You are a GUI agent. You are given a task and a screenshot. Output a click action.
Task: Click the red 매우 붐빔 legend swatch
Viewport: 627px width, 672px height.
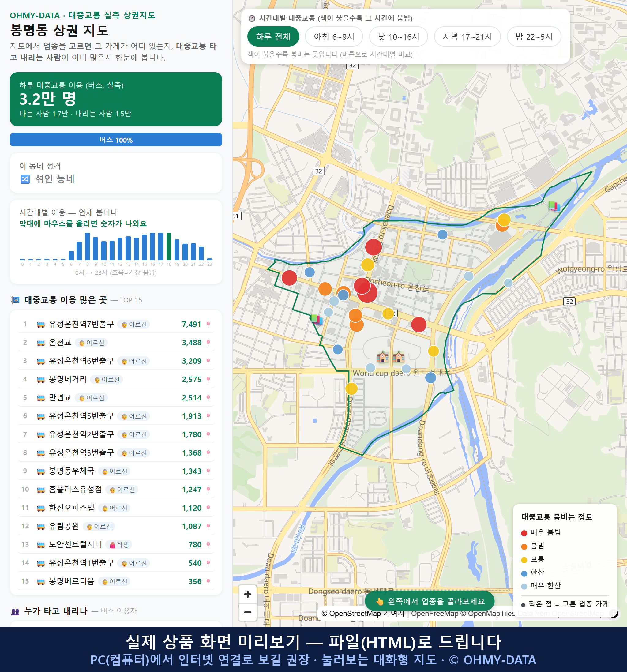coord(524,533)
